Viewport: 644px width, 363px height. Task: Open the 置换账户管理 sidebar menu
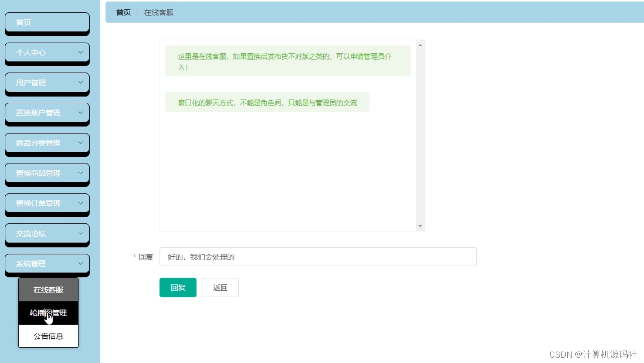click(47, 113)
